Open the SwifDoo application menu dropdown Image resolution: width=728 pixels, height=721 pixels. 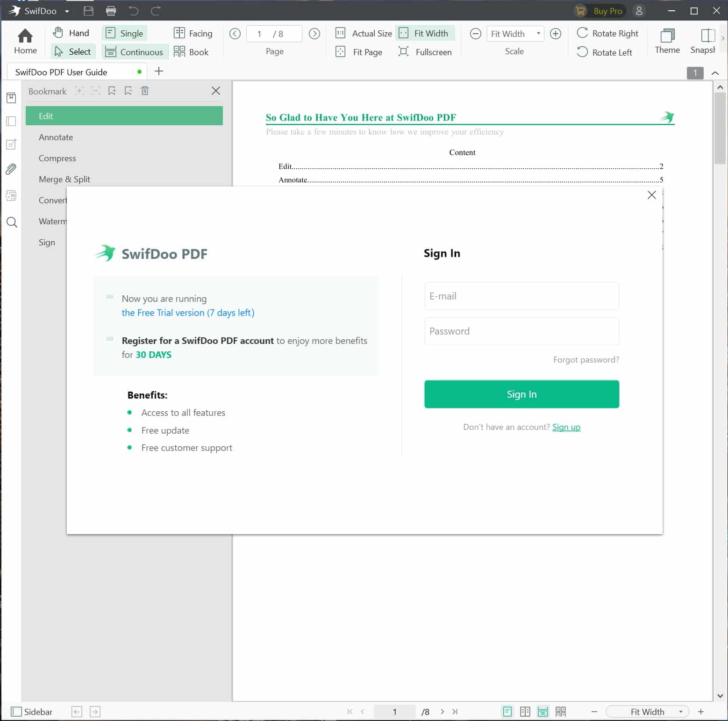pyautogui.click(x=67, y=11)
